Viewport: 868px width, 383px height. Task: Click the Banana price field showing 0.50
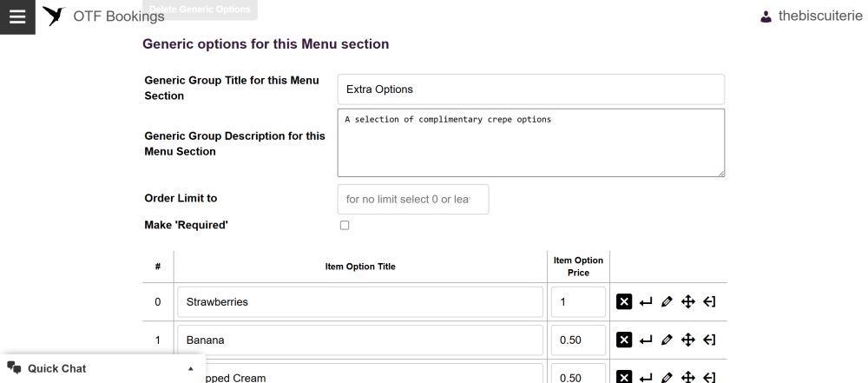pyautogui.click(x=578, y=340)
